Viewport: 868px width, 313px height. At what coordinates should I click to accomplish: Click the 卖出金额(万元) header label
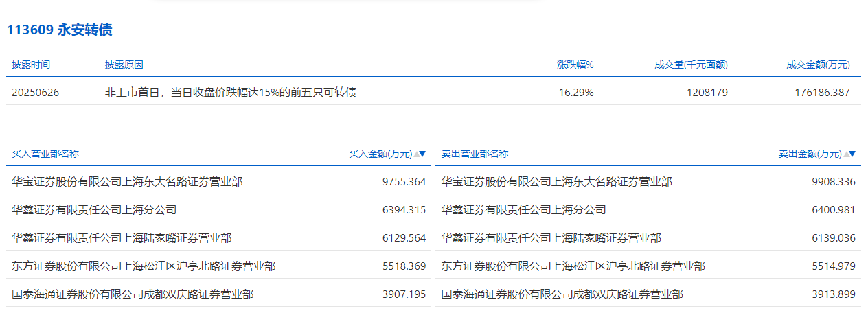[810, 154]
